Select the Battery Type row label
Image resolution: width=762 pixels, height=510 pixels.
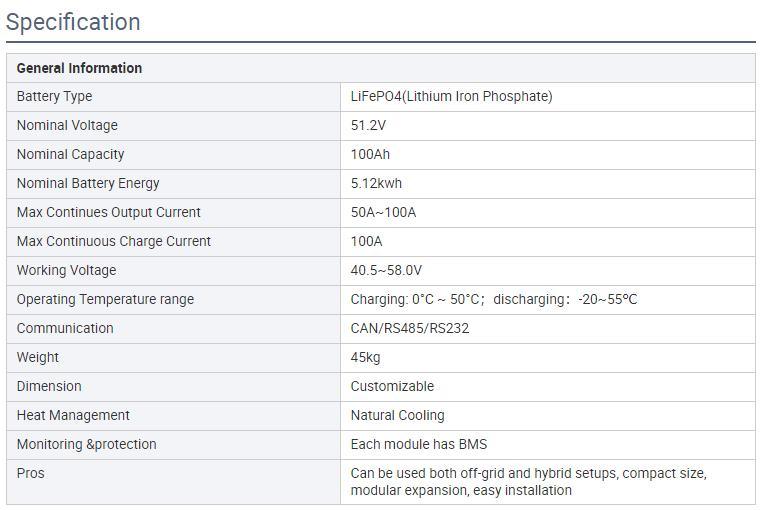(x=54, y=97)
